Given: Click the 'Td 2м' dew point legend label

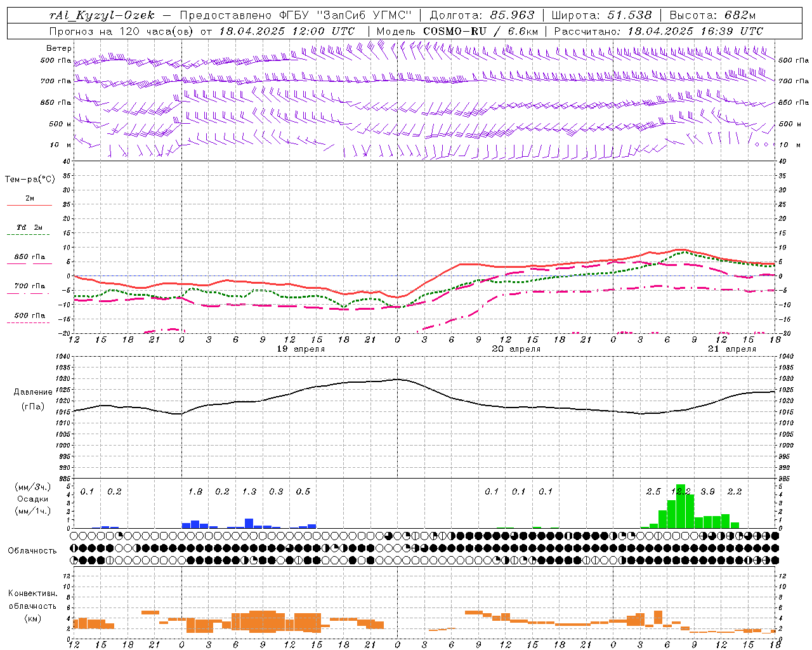Looking at the screenshot, I should (30, 227).
